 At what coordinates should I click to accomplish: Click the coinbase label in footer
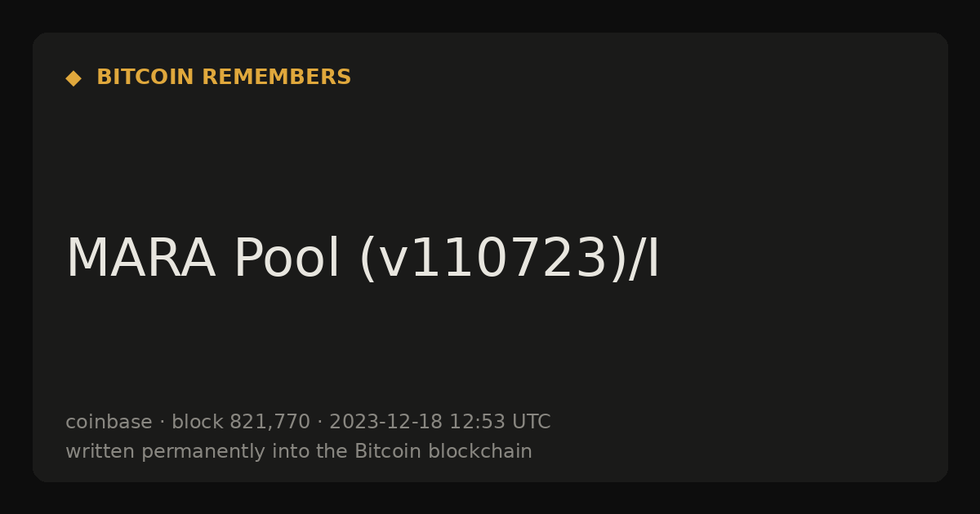point(109,422)
